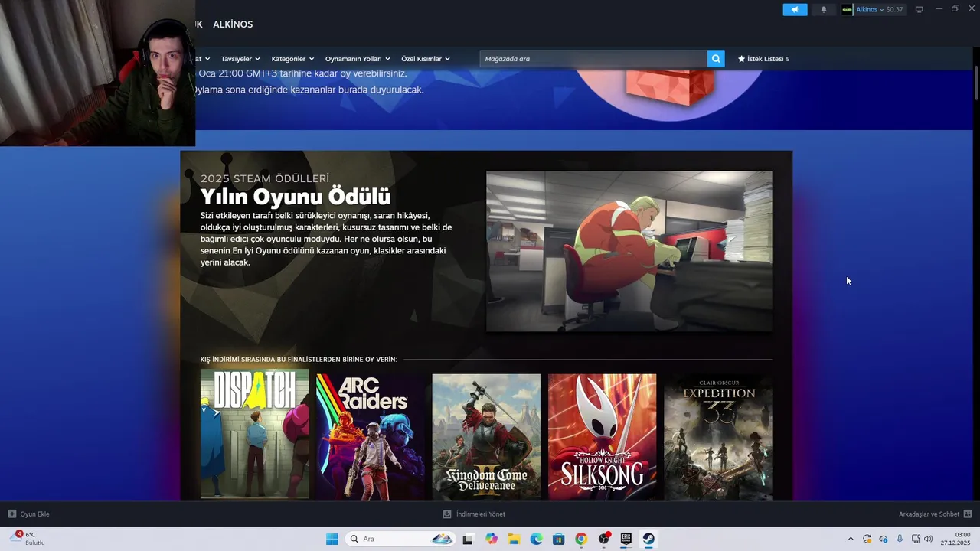The width and height of the screenshot is (980, 551).
Task: Click the microphone tray icon
Action: pos(900,539)
